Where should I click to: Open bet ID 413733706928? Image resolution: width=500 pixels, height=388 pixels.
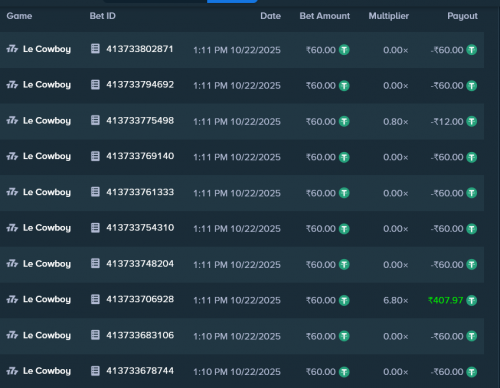140,299
